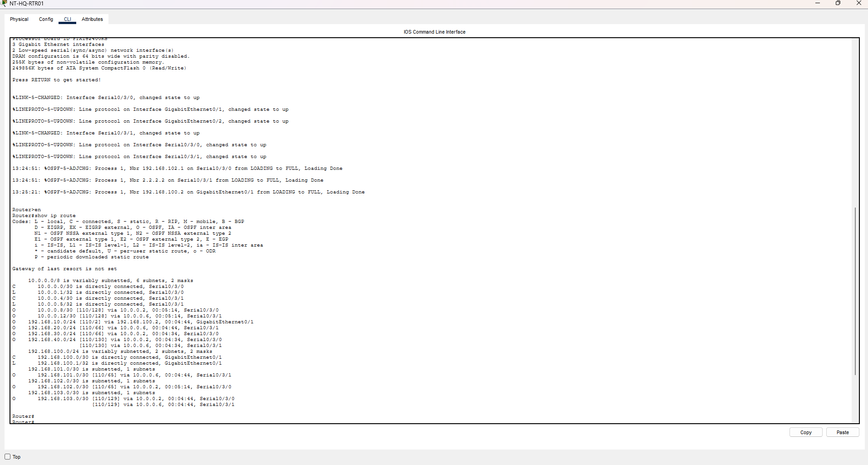Minimize the NT-HQ-RTR01 window
This screenshot has width=868, height=465.
[818, 3]
